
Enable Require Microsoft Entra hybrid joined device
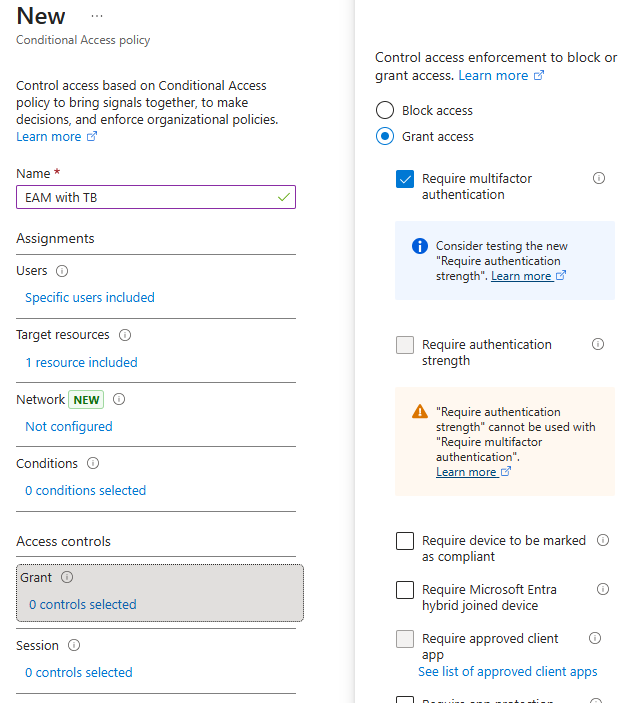[x=405, y=590]
